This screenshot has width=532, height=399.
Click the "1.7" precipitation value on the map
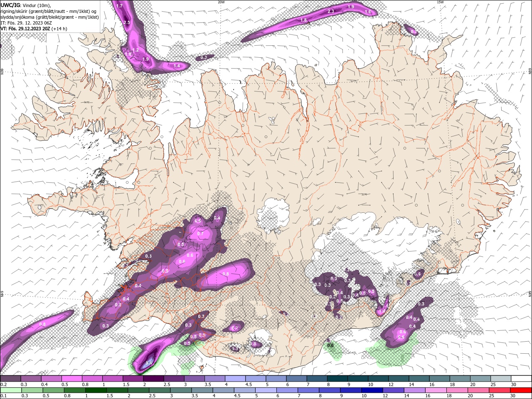click(119, 6)
